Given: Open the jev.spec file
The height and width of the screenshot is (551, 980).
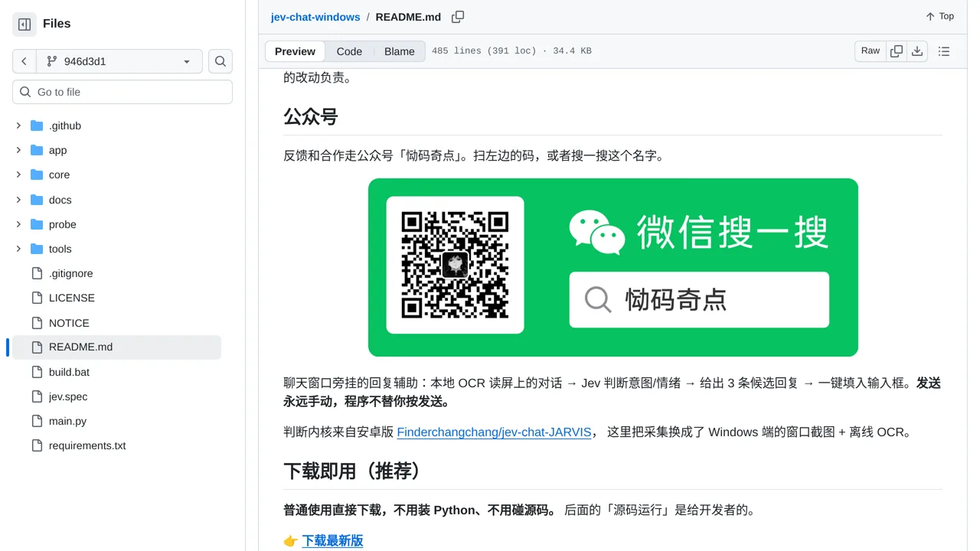Looking at the screenshot, I should point(68,396).
